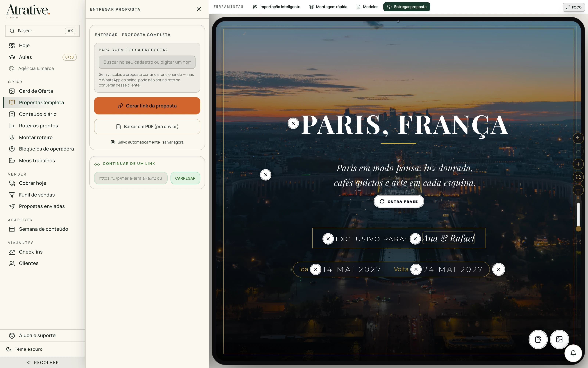588x368 pixels.
Task: Open Importação inteligente tool
Action: point(276,7)
